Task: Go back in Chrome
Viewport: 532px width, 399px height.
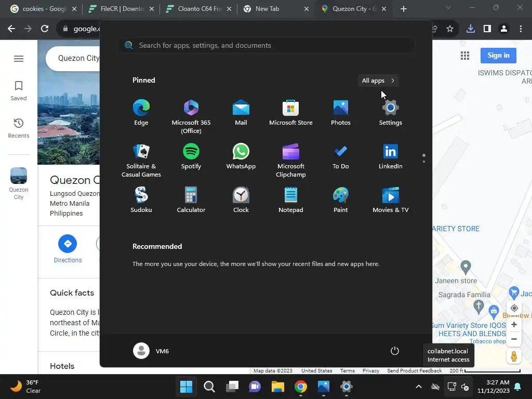Action: point(11,29)
